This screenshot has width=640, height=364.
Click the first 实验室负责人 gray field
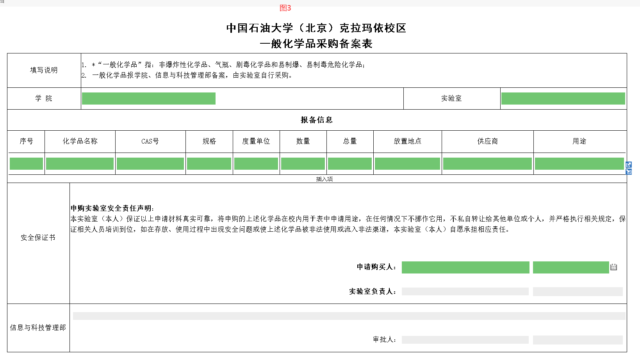(x=465, y=292)
